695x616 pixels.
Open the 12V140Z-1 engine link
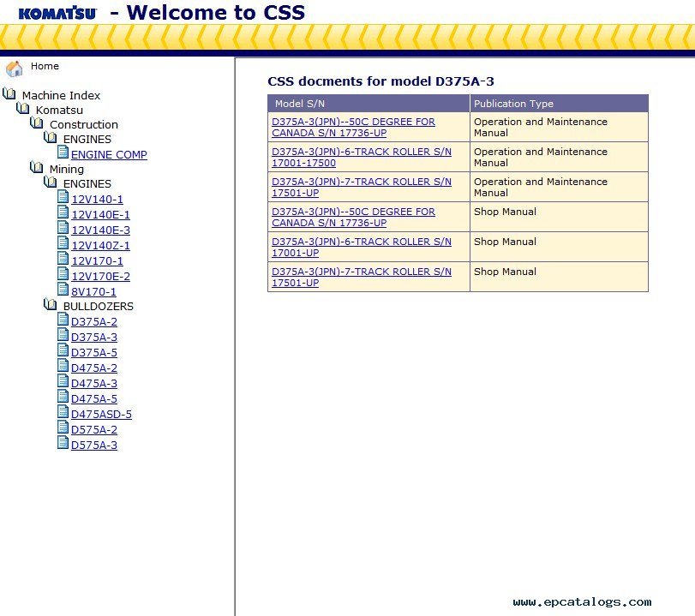[100, 246]
